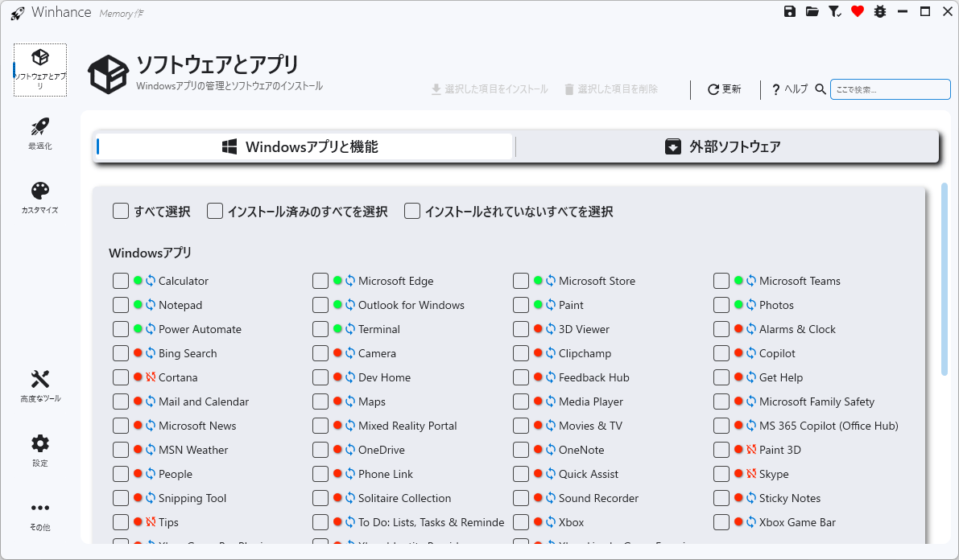Click the red heart donate icon
This screenshot has height=560, width=959.
(x=858, y=12)
